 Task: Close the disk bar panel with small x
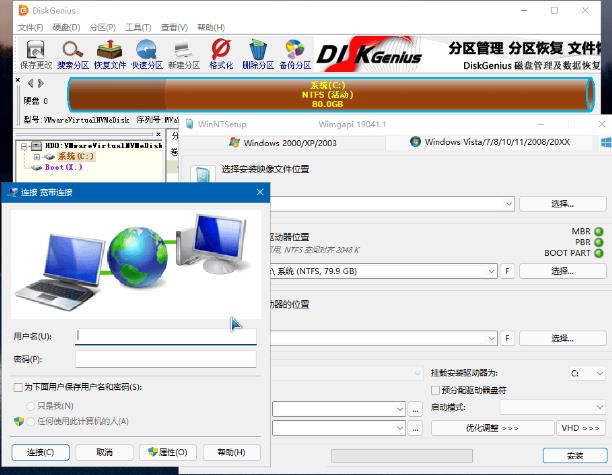click(18, 80)
